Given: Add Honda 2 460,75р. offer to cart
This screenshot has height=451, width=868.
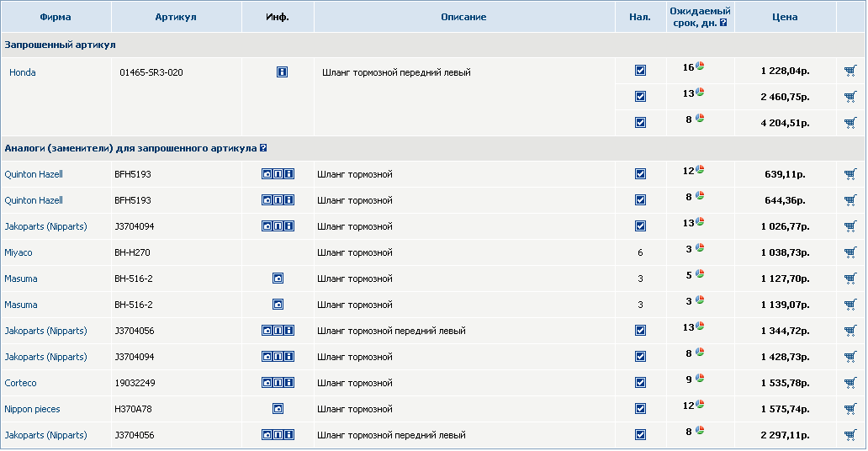Looking at the screenshot, I should point(850,97).
